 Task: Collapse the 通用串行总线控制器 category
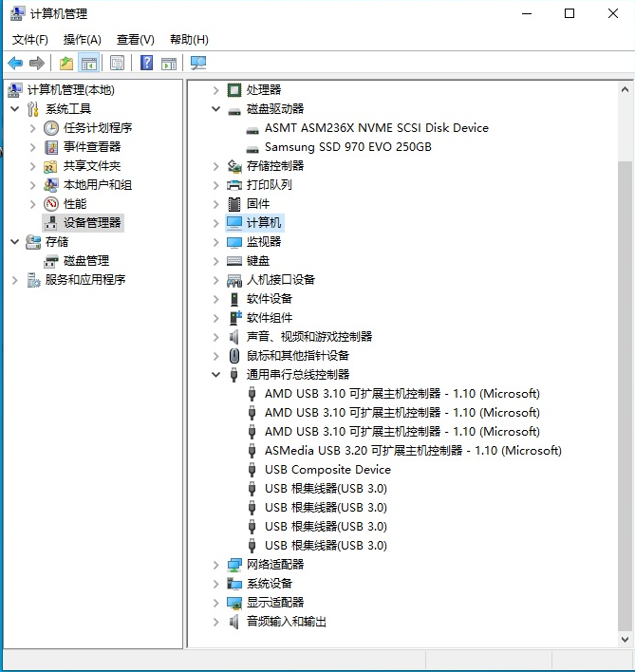click(216, 375)
